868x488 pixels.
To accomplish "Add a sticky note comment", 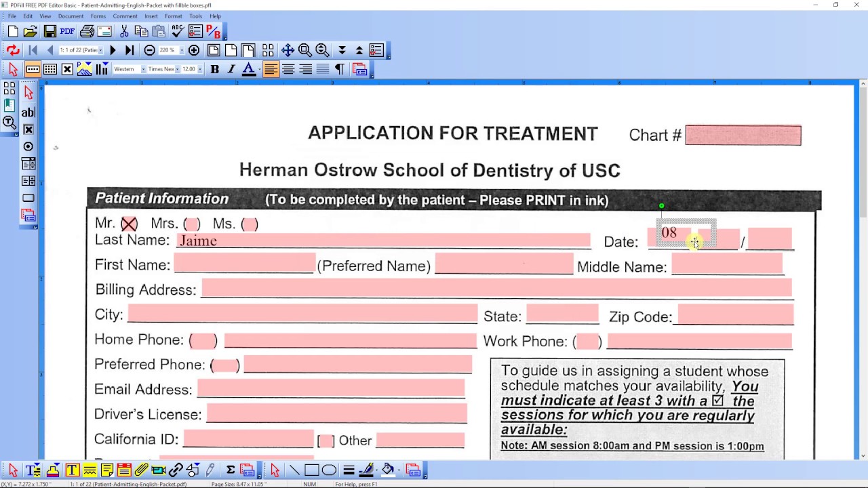I will (107, 470).
